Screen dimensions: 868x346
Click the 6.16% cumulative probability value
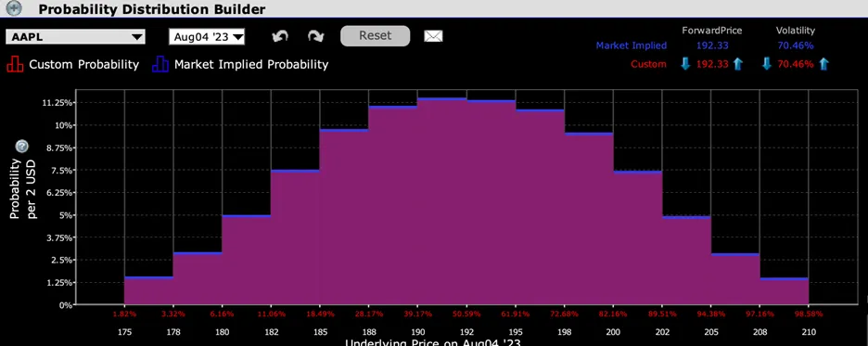[223, 314]
